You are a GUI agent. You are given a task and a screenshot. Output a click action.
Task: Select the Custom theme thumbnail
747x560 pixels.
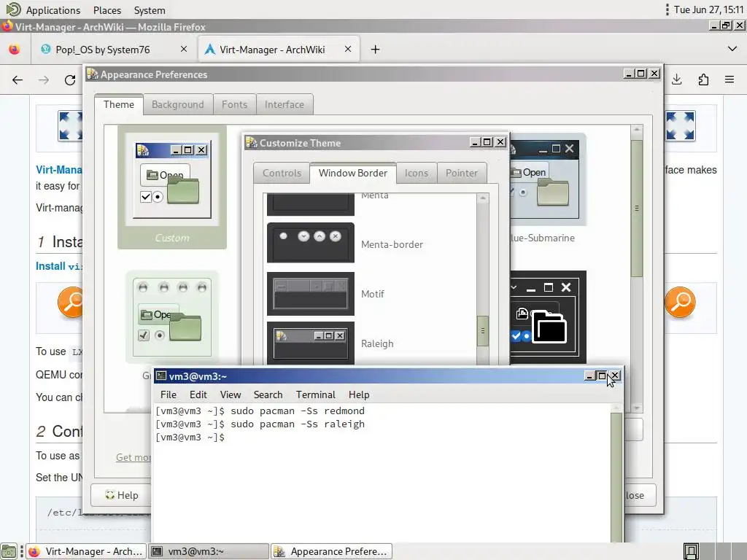tap(172, 187)
